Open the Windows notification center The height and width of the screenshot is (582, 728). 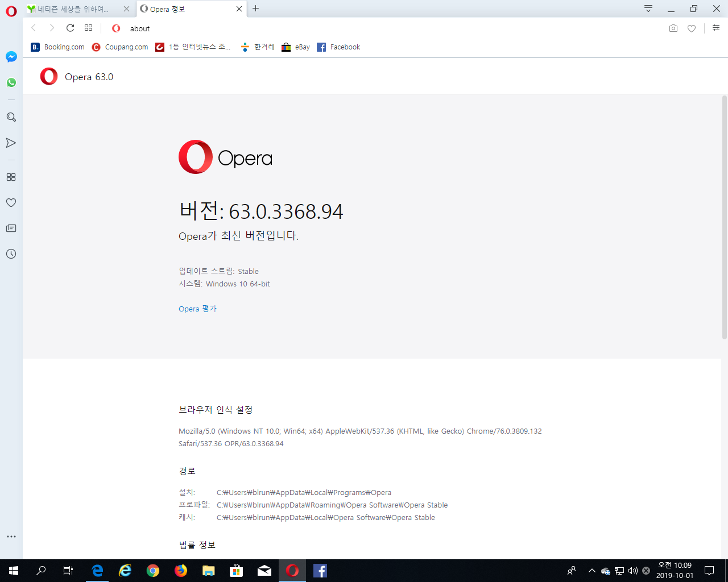pyautogui.click(x=709, y=571)
